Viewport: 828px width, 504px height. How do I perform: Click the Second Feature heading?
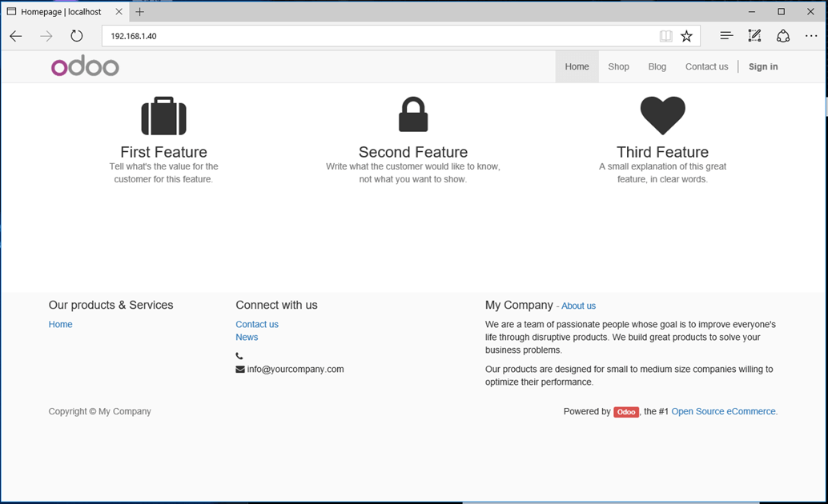(413, 152)
